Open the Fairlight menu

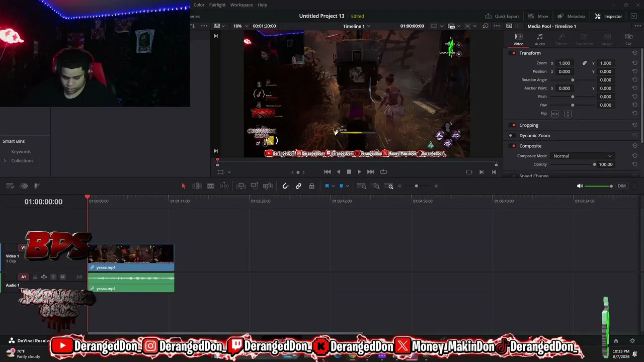pos(217,5)
